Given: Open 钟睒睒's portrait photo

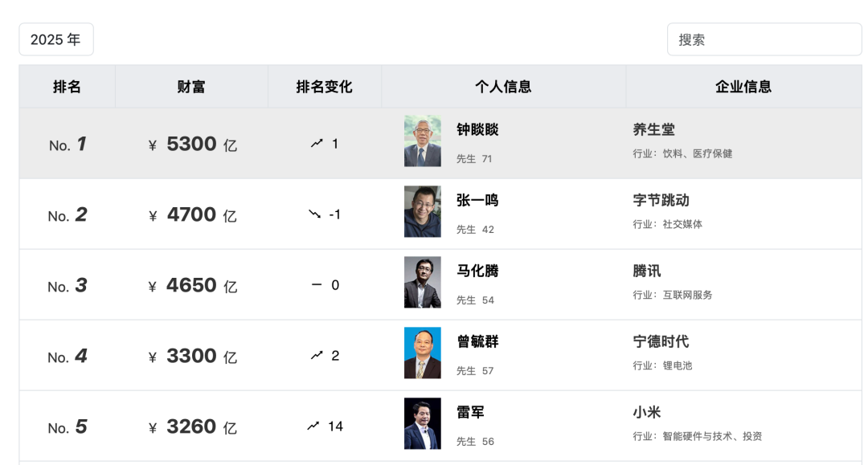Looking at the screenshot, I should (x=422, y=141).
